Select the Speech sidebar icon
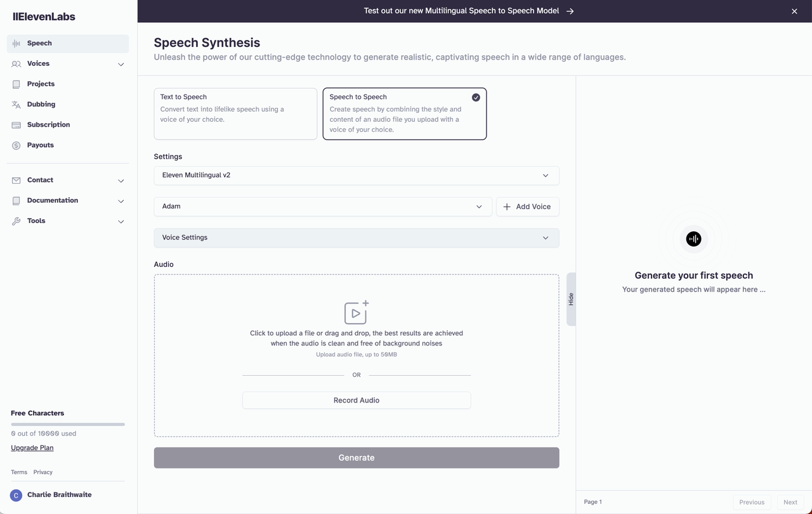Viewport: 812px width, 514px height. click(16, 43)
